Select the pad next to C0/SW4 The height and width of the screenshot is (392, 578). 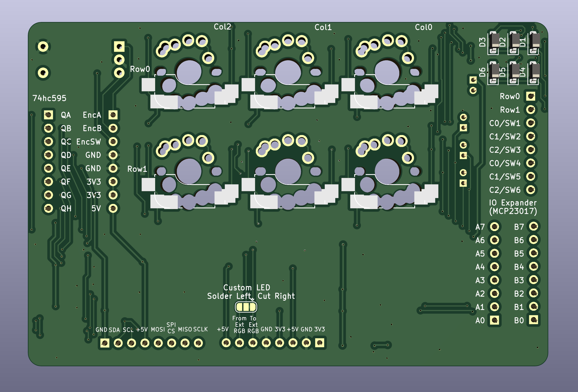(x=531, y=163)
